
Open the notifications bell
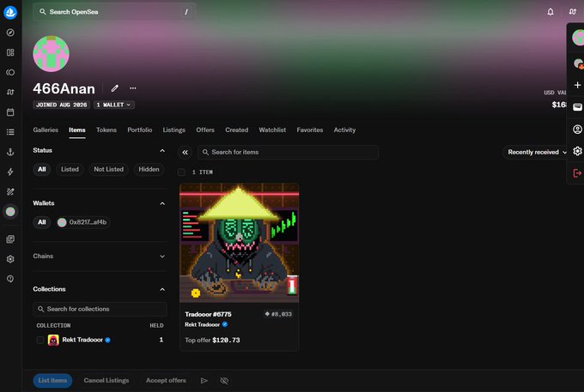(x=551, y=12)
